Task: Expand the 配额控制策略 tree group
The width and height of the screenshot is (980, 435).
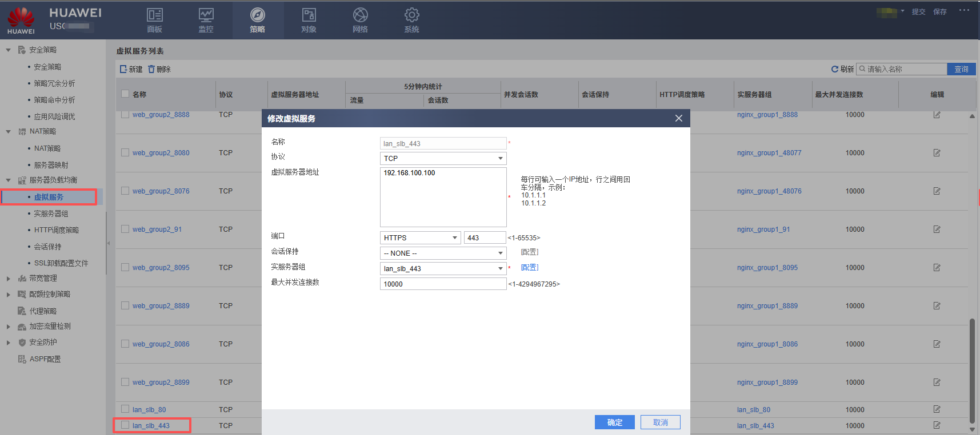Action: pos(8,295)
